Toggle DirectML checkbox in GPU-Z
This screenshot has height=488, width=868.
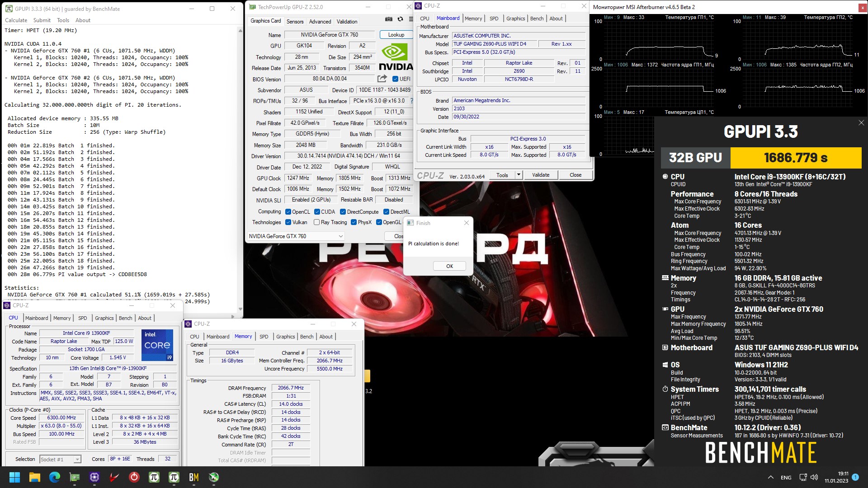click(387, 211)
